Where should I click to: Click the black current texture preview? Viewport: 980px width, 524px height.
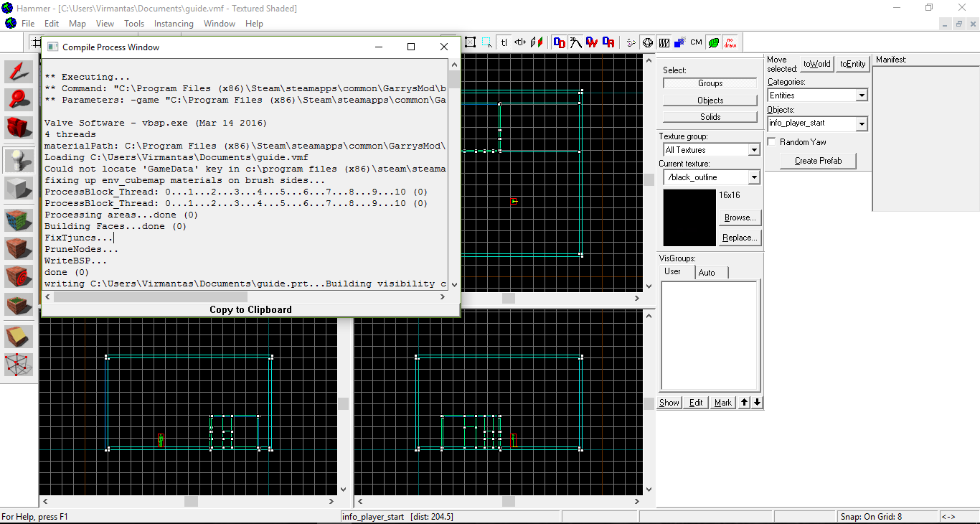(689, 217)
